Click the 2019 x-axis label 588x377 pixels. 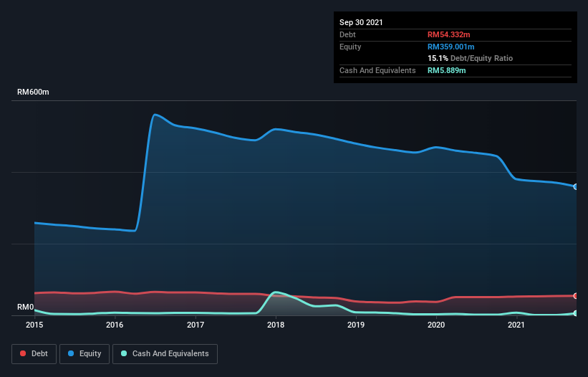356,325
